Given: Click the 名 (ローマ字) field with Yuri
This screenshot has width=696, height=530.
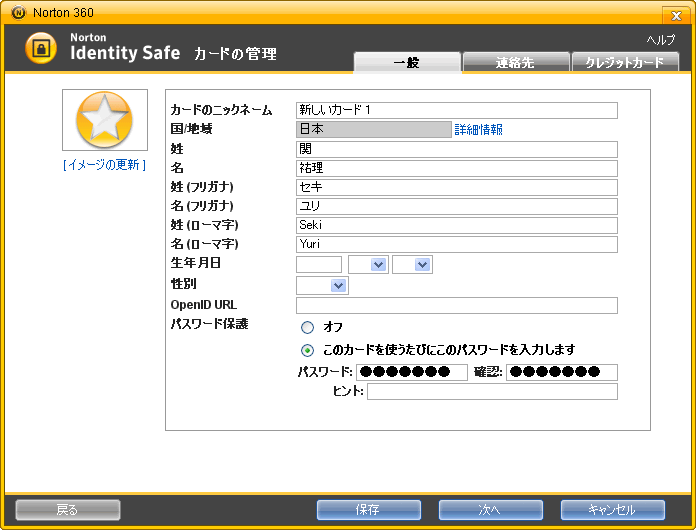Looking at the screenshot, I should (x=457, y=245).
